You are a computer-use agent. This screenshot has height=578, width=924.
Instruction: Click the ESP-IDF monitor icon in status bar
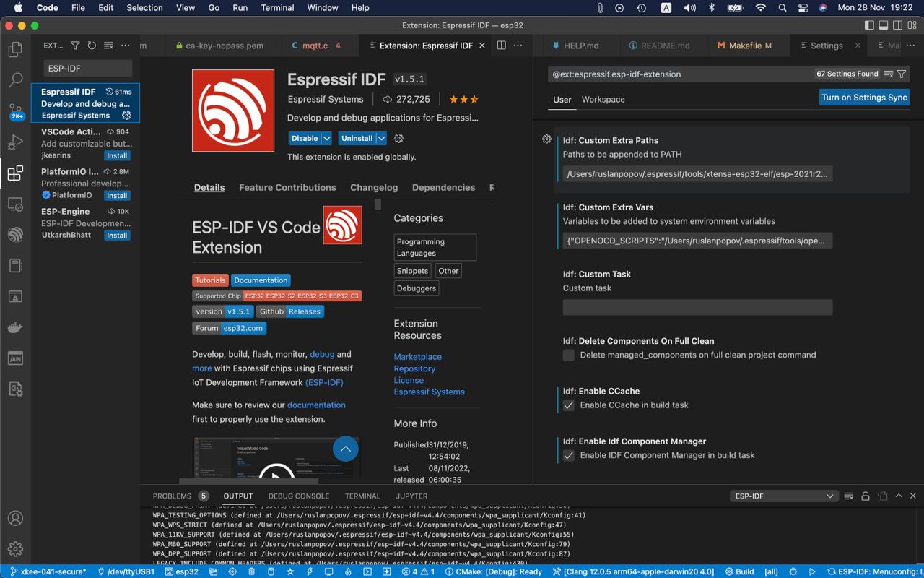click(328, 571)
